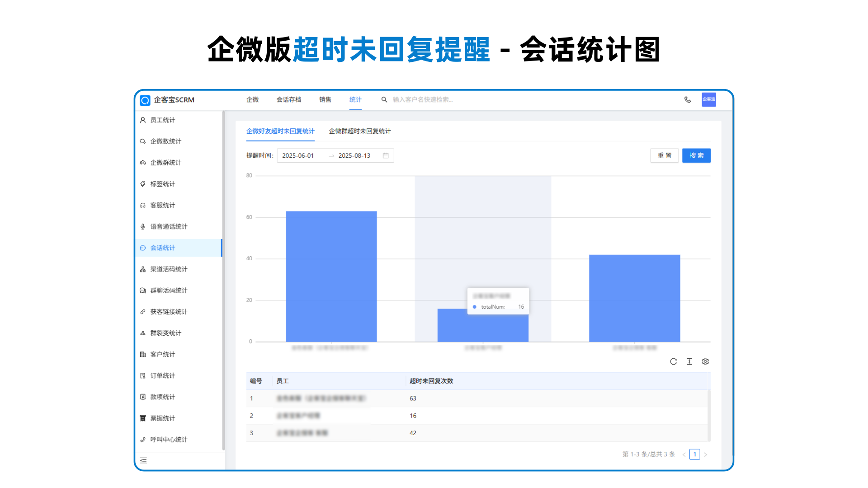Screen dimensions: 868x488
Task: Click the table refresh icon
Action: [673, 361]
